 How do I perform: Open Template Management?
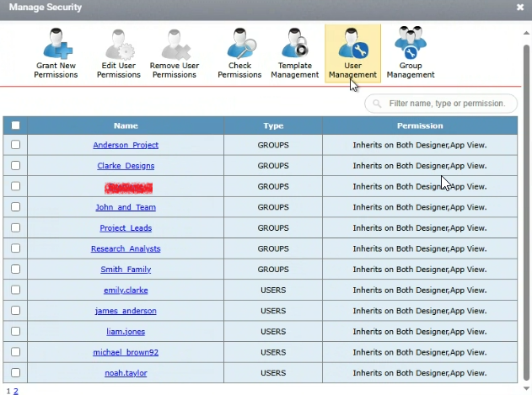[x=295, y=53]
